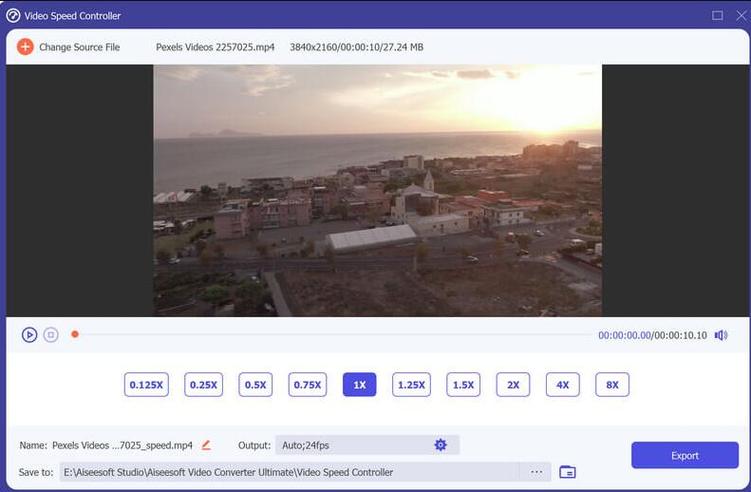
Task: Select 0.75X speed
Action: pos(307,385)
